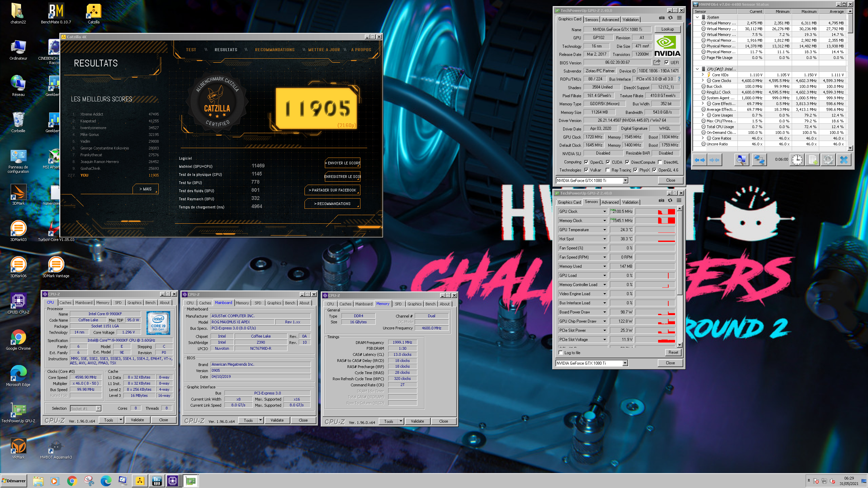868x488 pixels.
Task: Click HWiNFO icon in taskbar
Action: (157, 481)
